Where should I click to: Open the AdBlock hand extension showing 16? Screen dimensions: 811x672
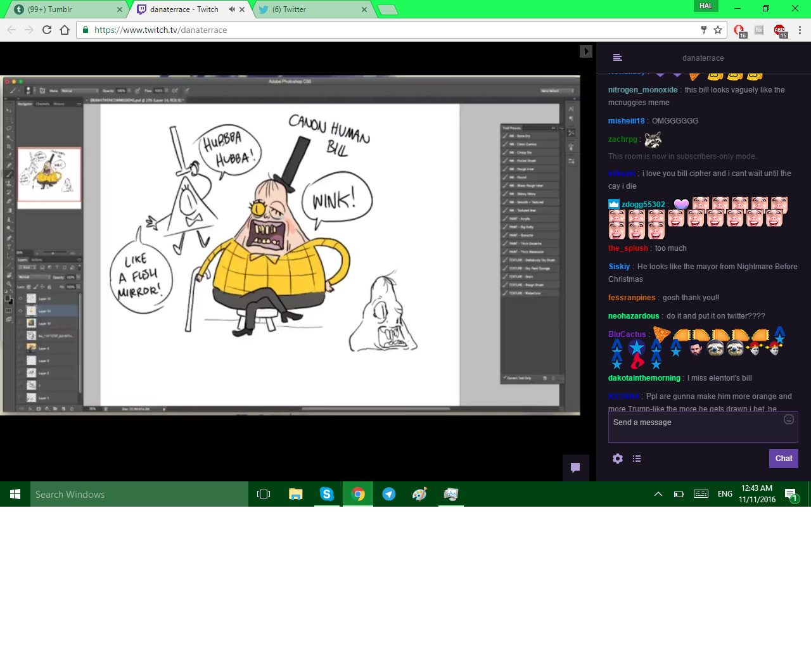click(739, 30)
